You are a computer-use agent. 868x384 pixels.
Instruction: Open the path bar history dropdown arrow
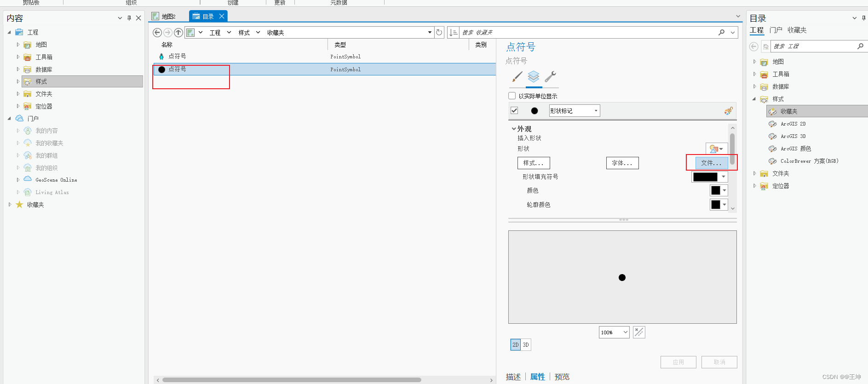pyautogui.click(x=430, y=32)
